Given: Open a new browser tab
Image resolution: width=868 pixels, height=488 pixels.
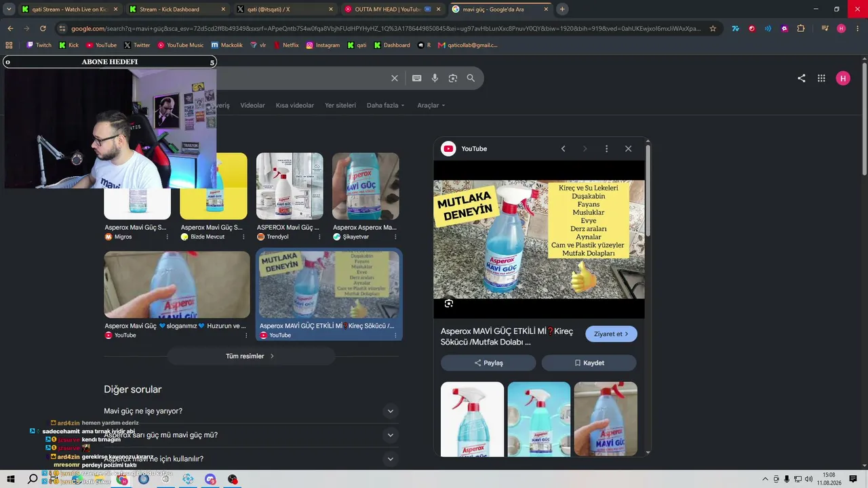Looking at the screenshot, I should [562, 9].
